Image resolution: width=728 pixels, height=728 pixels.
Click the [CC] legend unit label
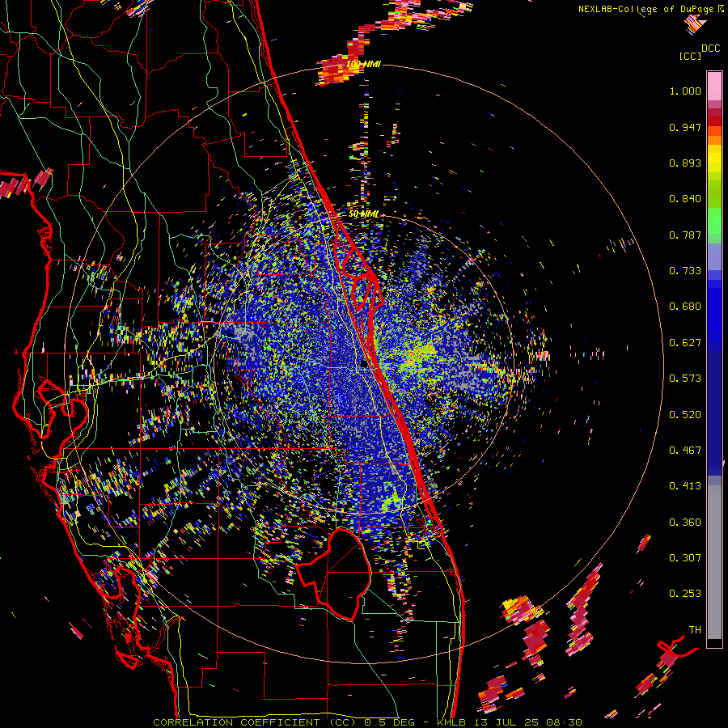(690, 56)
